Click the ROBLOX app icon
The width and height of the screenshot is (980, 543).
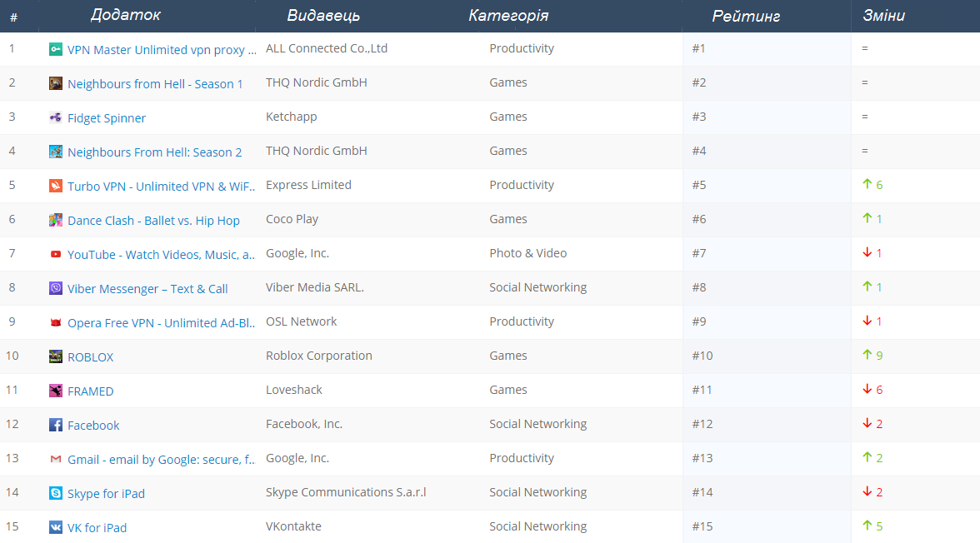[x=56, y=356]
